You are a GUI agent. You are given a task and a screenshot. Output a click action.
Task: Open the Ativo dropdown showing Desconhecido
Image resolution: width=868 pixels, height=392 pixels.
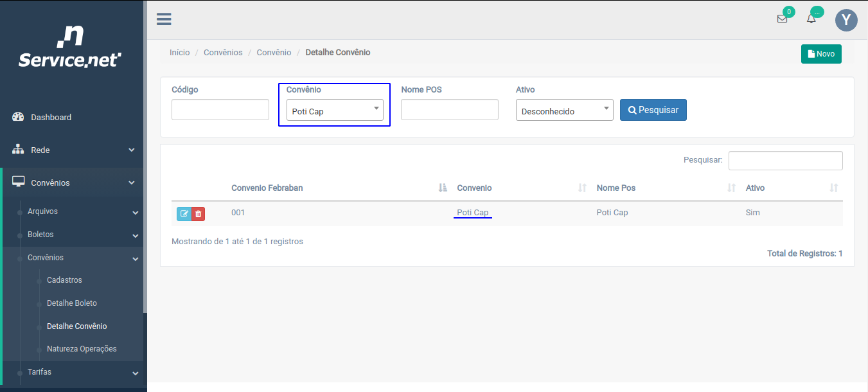coord(564,111)
